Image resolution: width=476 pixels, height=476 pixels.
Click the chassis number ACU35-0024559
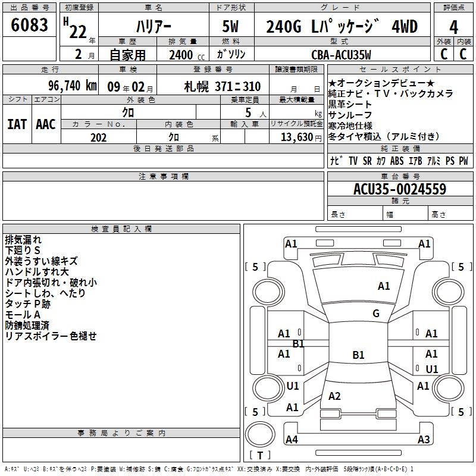point(399,189)
